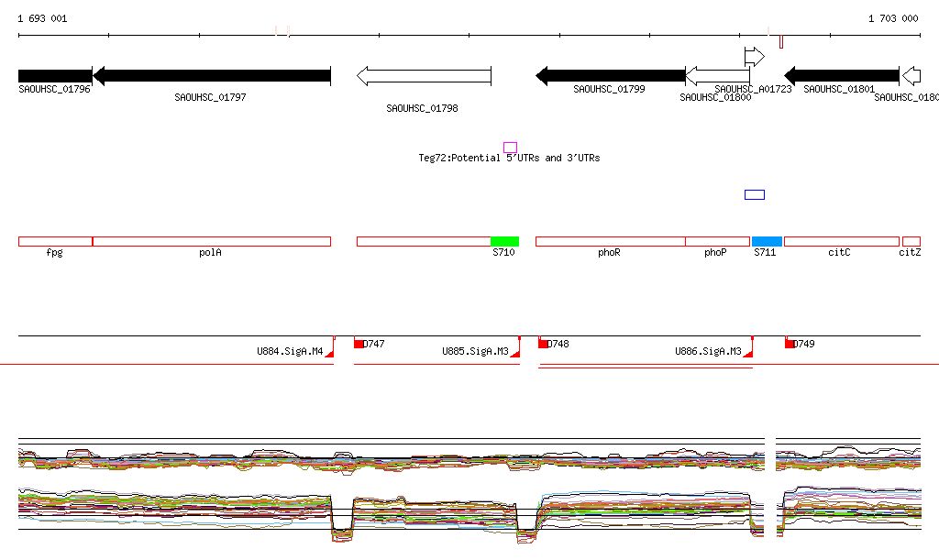Click the magenta Teg72 box
The height and width of the screenshot is (560, 939).
point(510,148)
